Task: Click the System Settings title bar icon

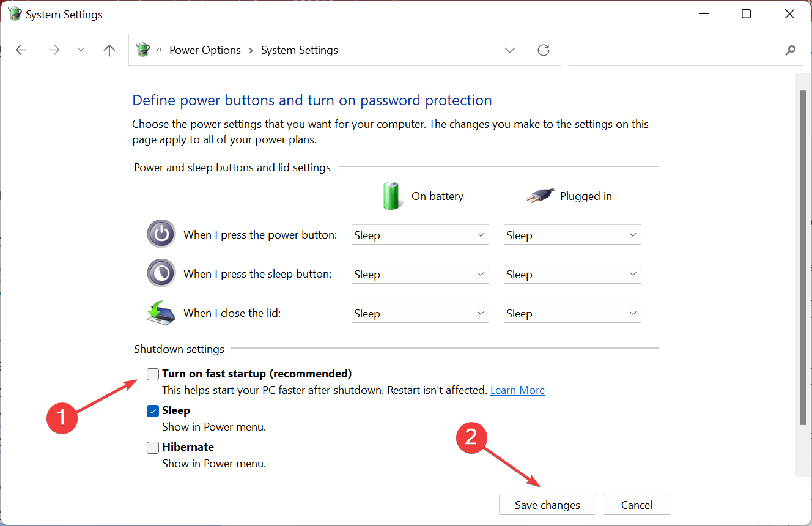Action: point(15,13)
